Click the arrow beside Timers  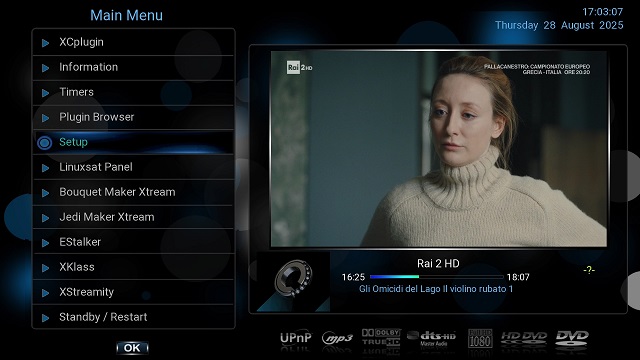coord(45,93)
